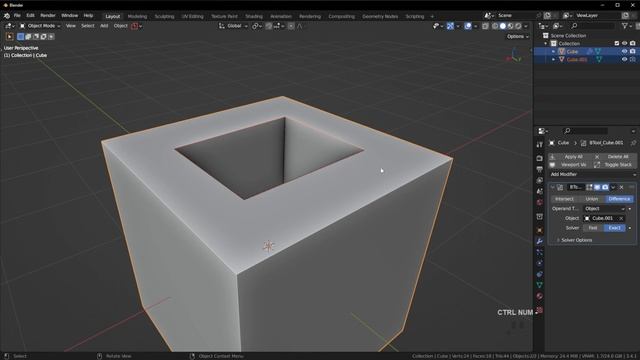This screenshot has width=640, height=360.
Task: Open the editor type dropdown of the viewport
Action: tap(10, 26)
